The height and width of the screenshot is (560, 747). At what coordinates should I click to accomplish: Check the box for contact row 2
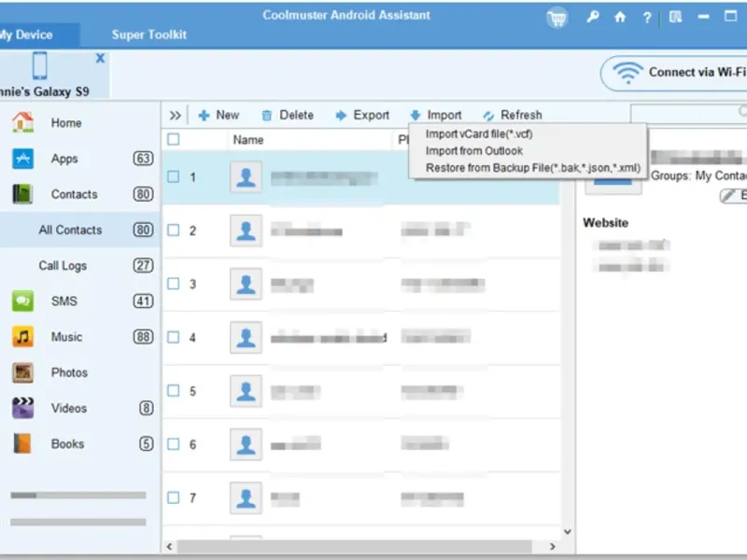(x=174, y=230)
